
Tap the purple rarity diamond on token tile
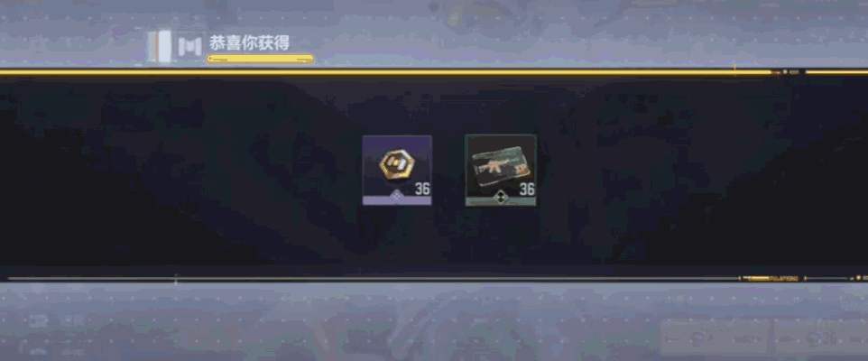[397, 194]
